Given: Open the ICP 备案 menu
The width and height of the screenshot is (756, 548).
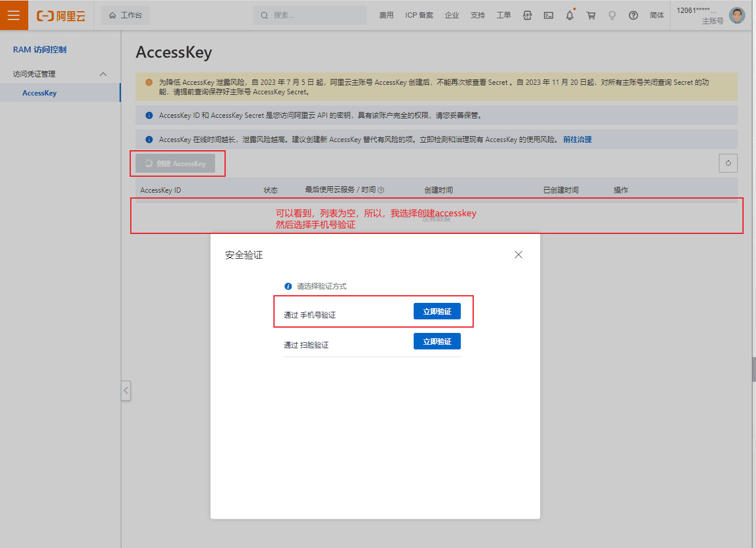Looking at the screenshot, I should pos(419,15).
